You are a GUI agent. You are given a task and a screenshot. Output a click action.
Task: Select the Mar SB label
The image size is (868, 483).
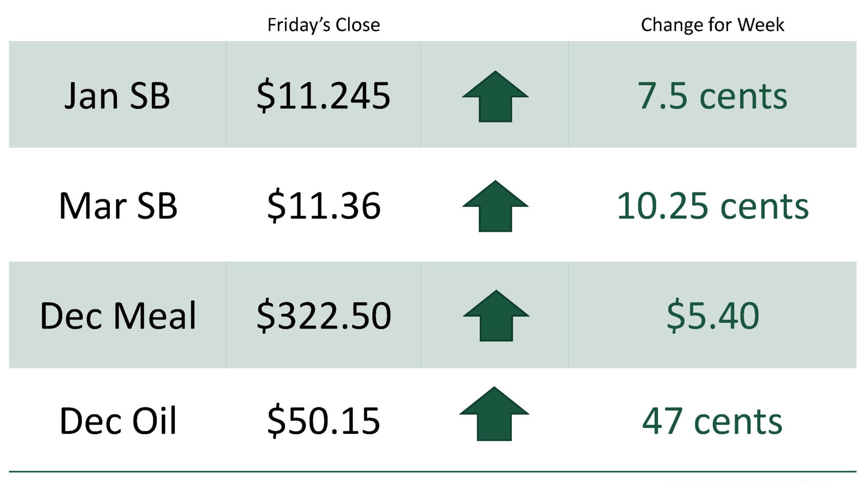pos(118,206)
